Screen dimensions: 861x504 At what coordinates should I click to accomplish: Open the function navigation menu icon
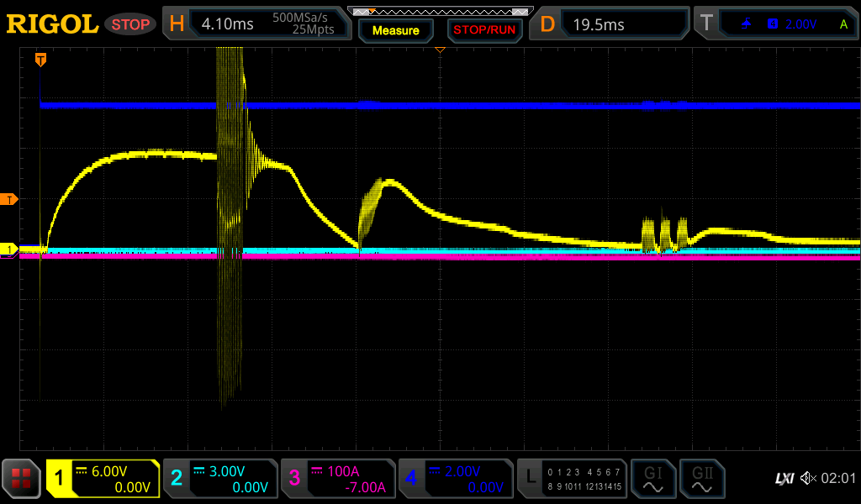point(21,479)
